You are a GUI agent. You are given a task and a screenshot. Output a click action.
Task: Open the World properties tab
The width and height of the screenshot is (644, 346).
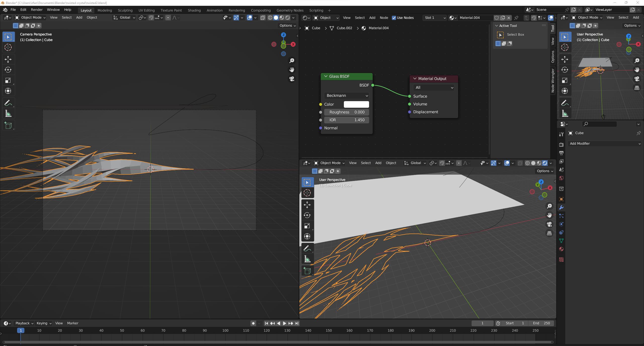[x=561, y=178]
